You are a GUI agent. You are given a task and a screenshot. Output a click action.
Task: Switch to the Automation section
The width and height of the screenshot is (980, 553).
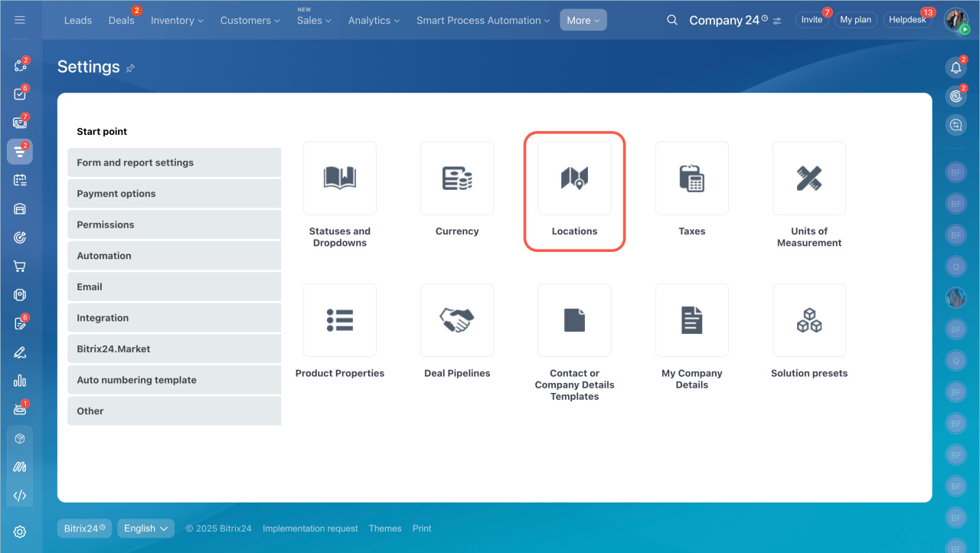pos(174,256)
